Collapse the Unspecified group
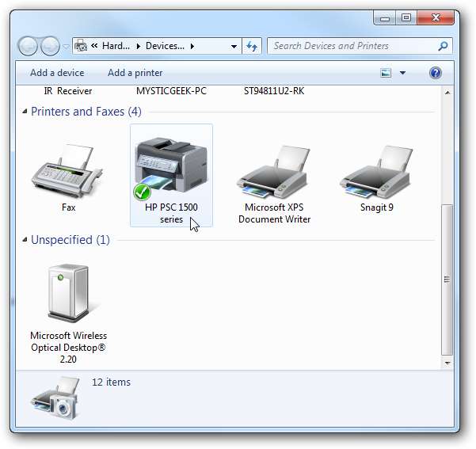476x449 pixels. tap(24, 240)
